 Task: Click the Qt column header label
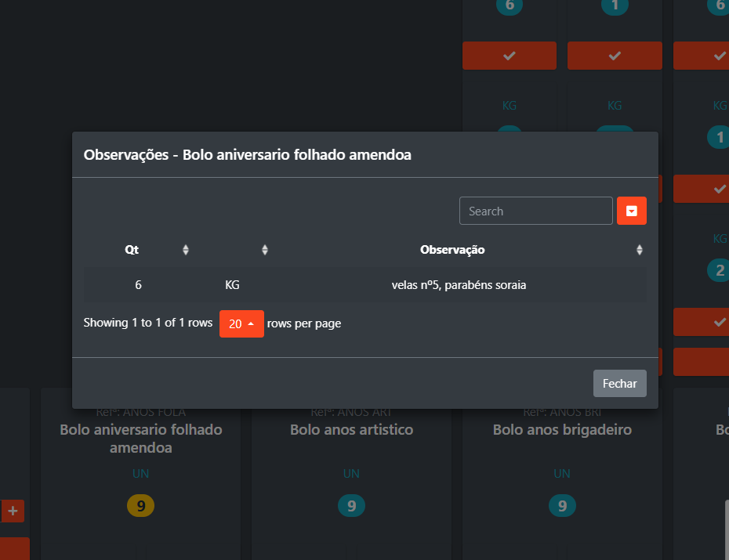click(132, 250)
